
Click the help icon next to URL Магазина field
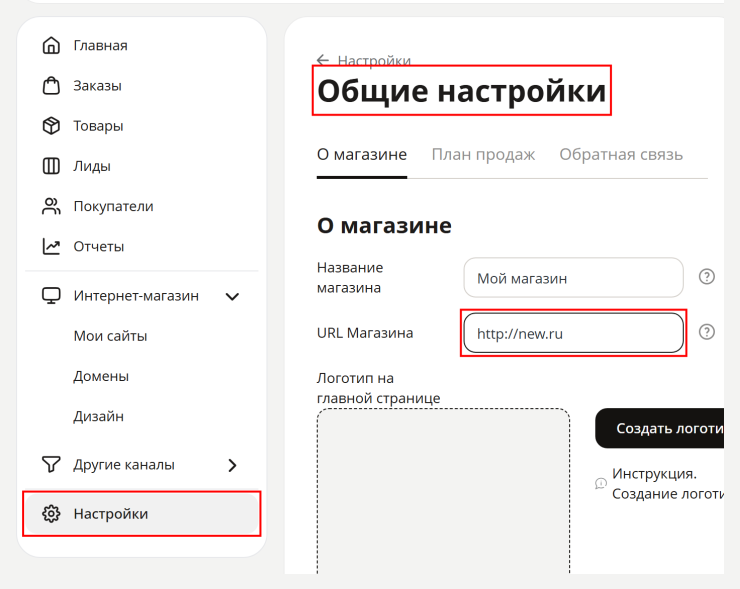706,332
